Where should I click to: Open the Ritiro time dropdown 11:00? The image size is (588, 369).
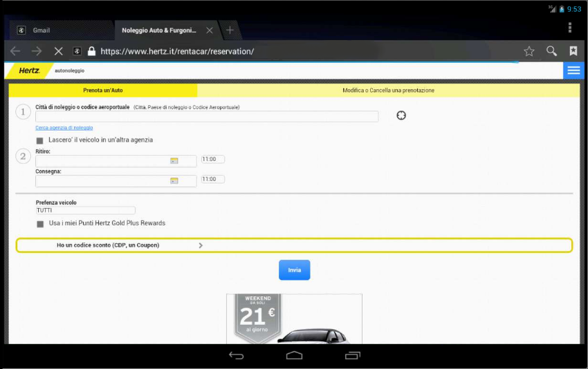[x=212, y=159]
